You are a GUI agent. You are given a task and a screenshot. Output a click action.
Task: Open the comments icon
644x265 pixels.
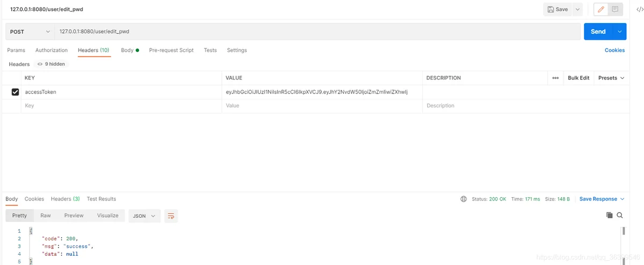(x=615, y=9)
